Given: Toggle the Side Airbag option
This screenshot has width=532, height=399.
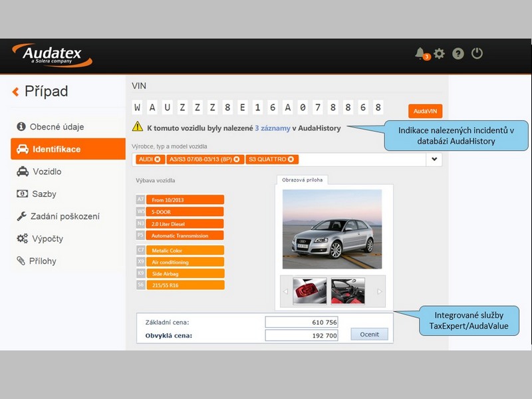Looking at the screenshot, I should tap(185, 273).
